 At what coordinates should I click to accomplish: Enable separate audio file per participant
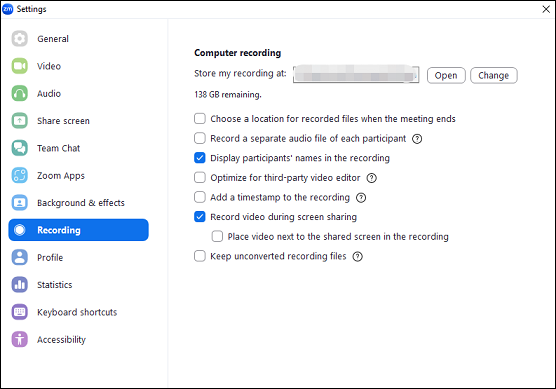200,138
